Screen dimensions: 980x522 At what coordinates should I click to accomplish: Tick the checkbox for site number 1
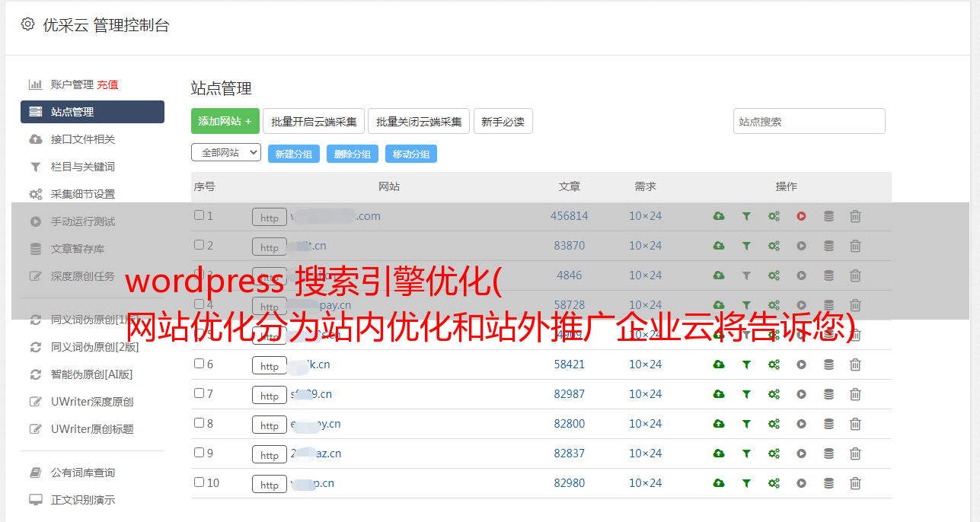pos(199,215)
